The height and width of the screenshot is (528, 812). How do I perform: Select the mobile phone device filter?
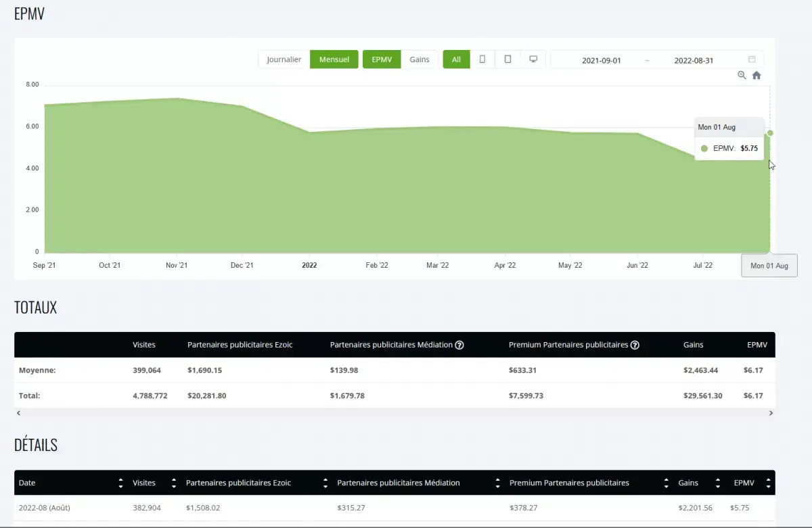(482, 59)
